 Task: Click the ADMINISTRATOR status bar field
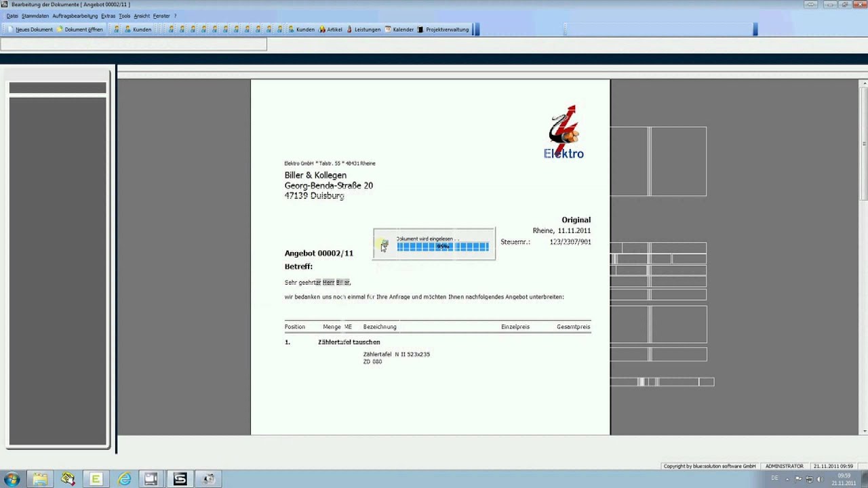[x=785, y=466]
